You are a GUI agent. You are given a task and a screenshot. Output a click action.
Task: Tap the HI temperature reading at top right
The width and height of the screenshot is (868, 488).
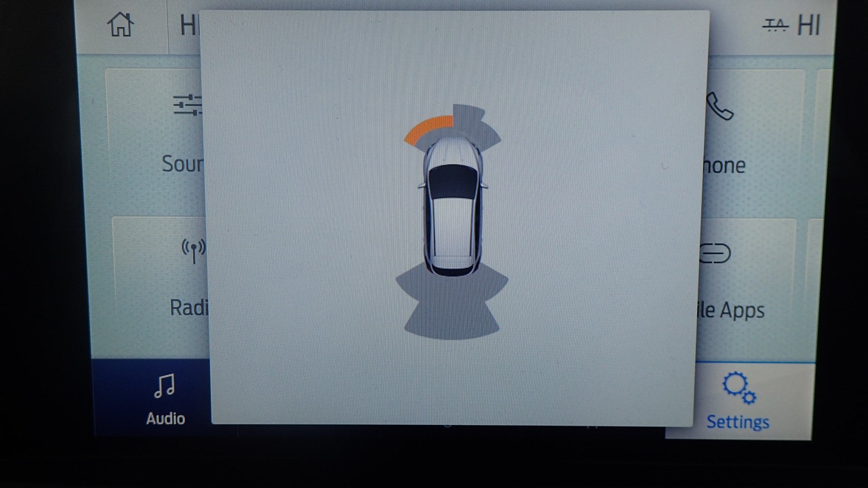click(x=809, y=25)
